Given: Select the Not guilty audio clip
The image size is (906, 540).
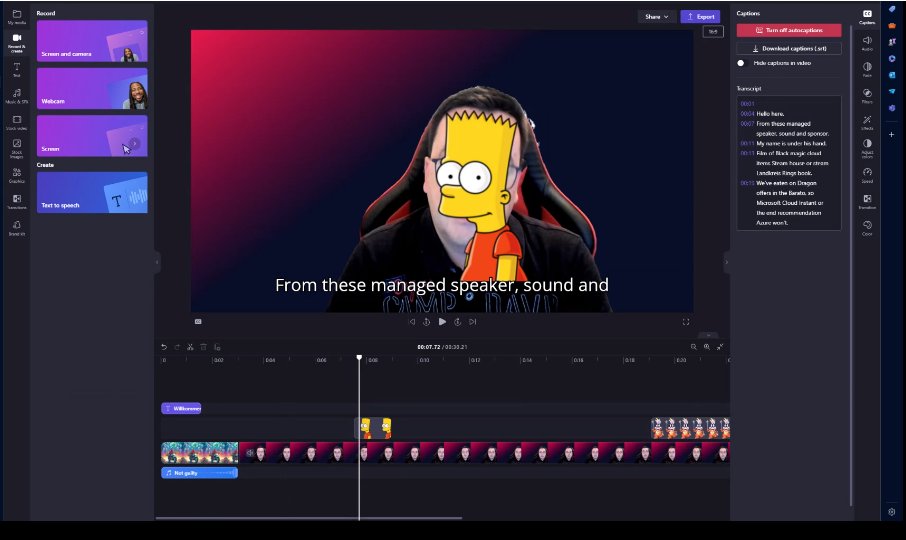Looking at the screenshot, I should [199, 473].
